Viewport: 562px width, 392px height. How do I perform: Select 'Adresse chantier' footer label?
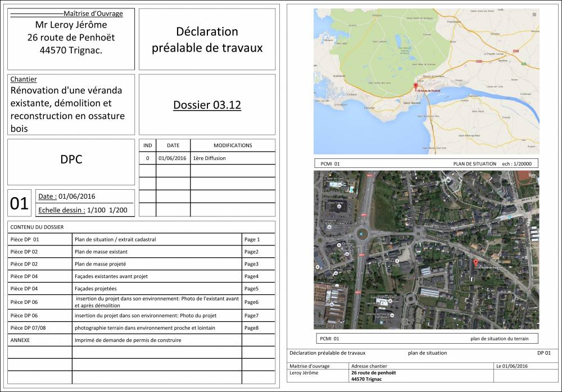369,366
